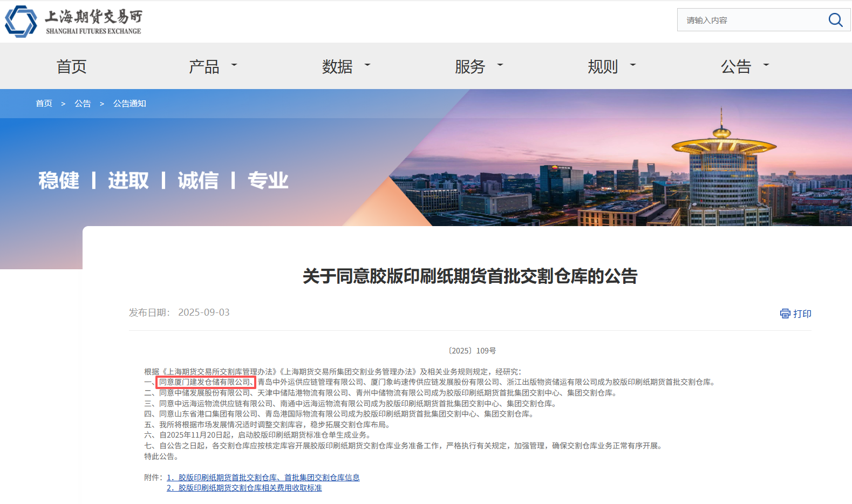Expand the 产品 dropdown arrow

tap(234, 65)
